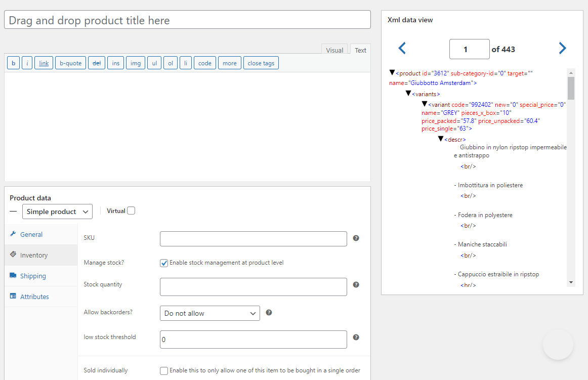Go to previous XML record arrow
Viewport: 588px width, 380px height.
tap(402, 48)
